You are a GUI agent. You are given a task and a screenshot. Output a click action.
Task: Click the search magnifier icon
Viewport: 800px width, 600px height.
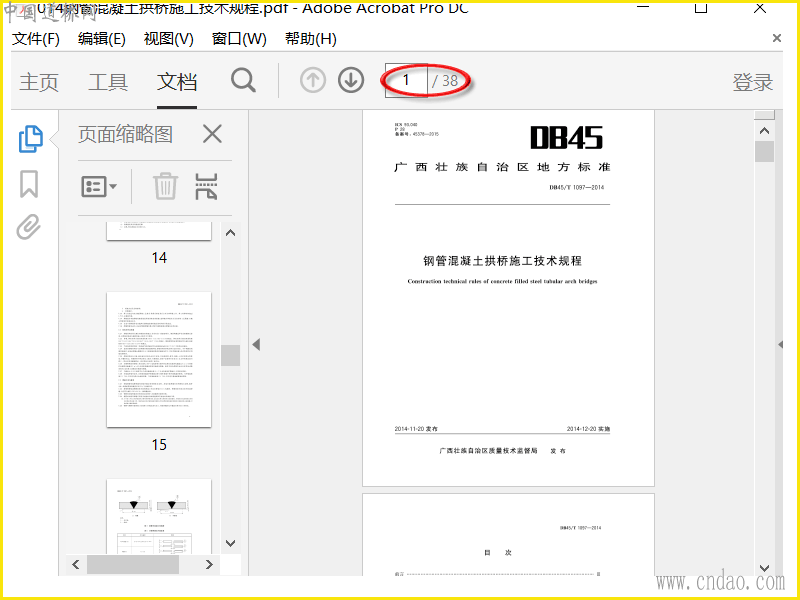click(243, 81)
